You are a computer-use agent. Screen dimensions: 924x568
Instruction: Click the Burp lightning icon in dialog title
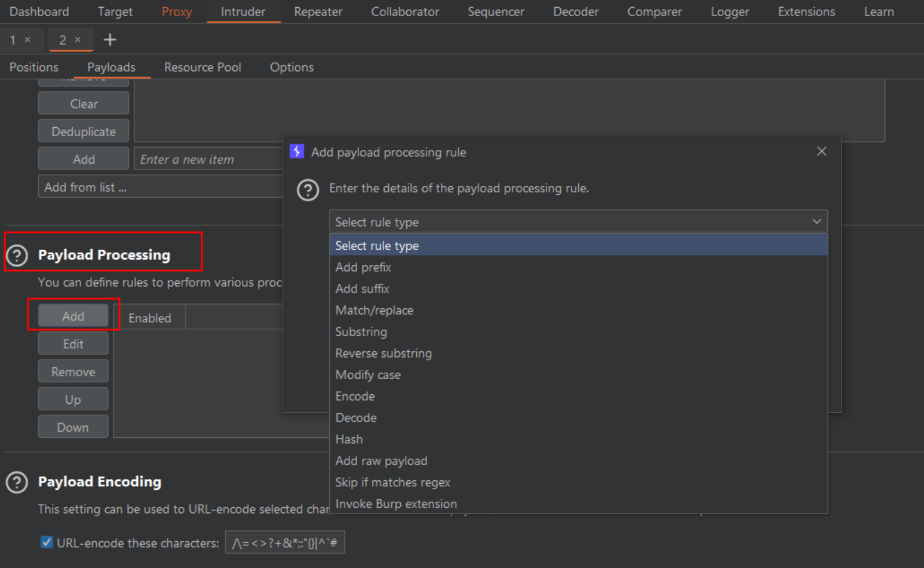[297, 152]
